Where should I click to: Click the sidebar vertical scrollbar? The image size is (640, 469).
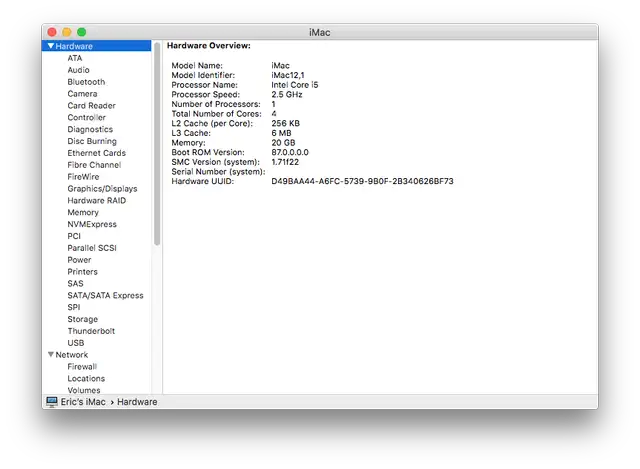[157, 144]
